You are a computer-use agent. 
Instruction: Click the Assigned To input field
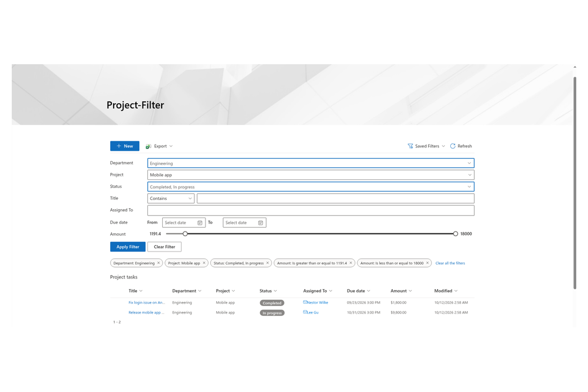point(311,210)
